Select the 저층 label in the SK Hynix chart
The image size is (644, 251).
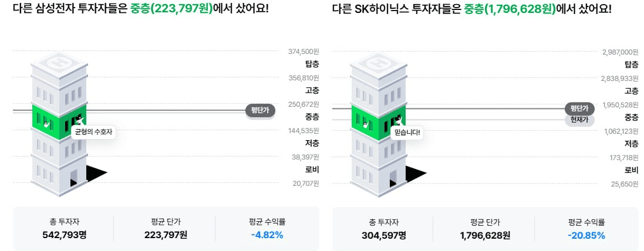pyautogui.click(x=632, y=144)
